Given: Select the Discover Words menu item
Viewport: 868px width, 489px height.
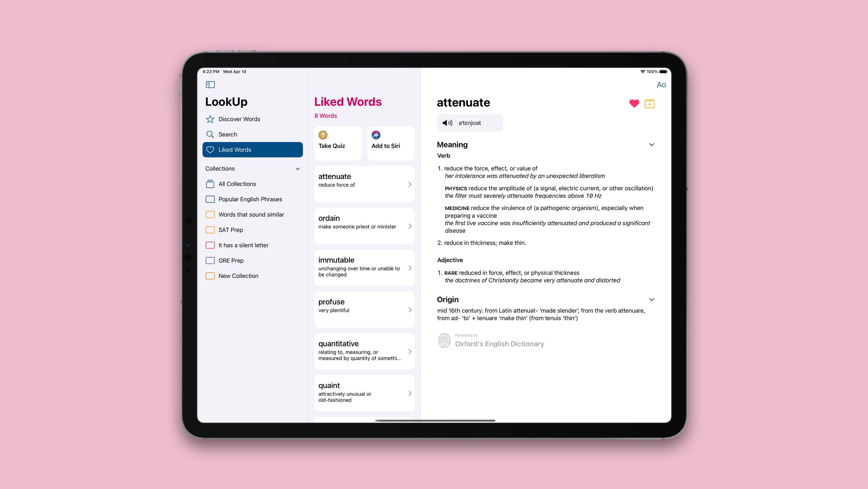Looking at the screenshot, I should (x=238, y=119).
